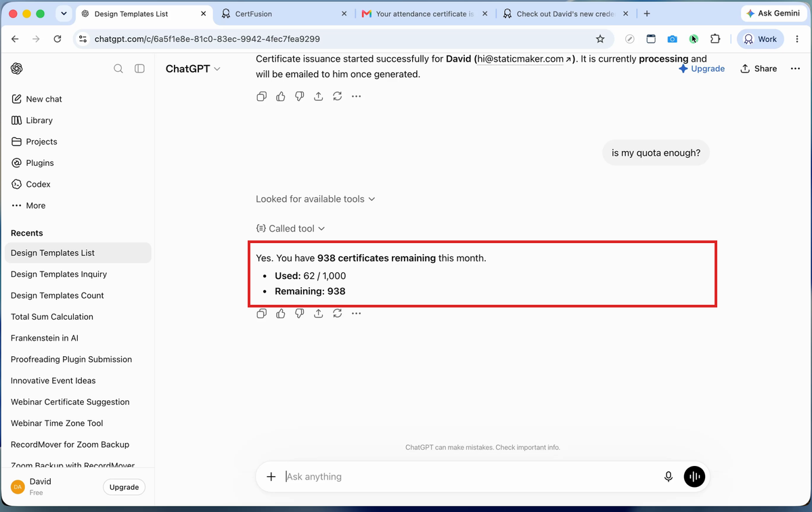Image resolution: width=812 pixels, height=512 pixels.
Task: Go back with the browser back arrow
Action: (x=15, y=39)
